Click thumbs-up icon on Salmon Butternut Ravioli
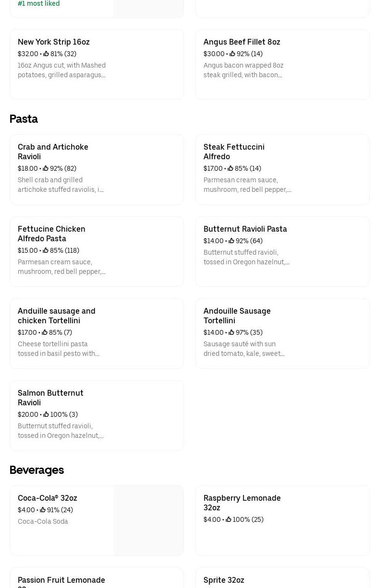Viewport: 386px width, 588px height. click(46, 415)
